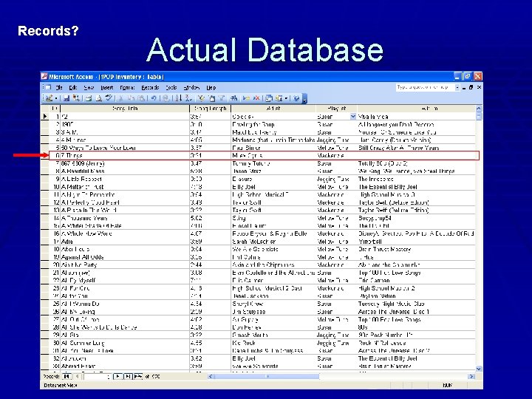Image resolution: width=532 pixels, height=399 pixels.
Task: Click the horizontal scrollbar thumb
Action: [267, 376]
